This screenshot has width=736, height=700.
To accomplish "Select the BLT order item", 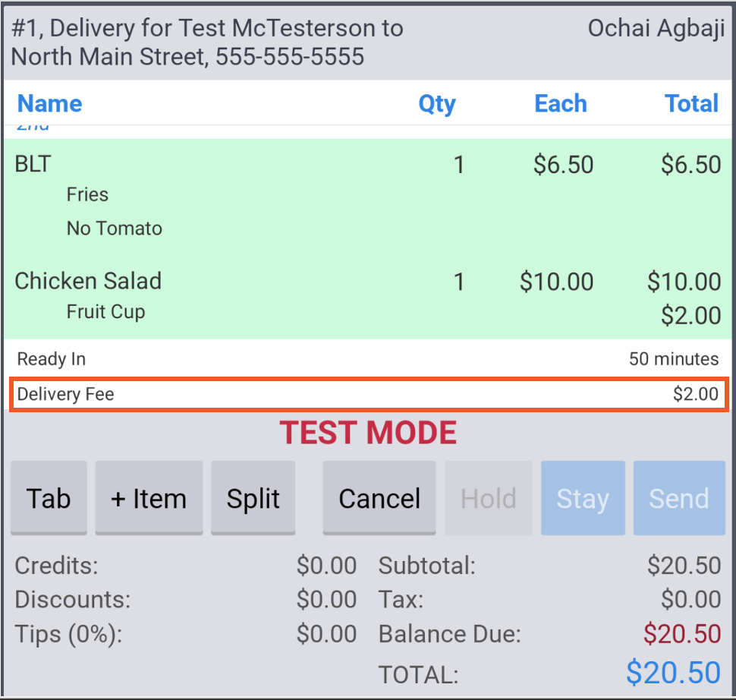I will (33, 164).
